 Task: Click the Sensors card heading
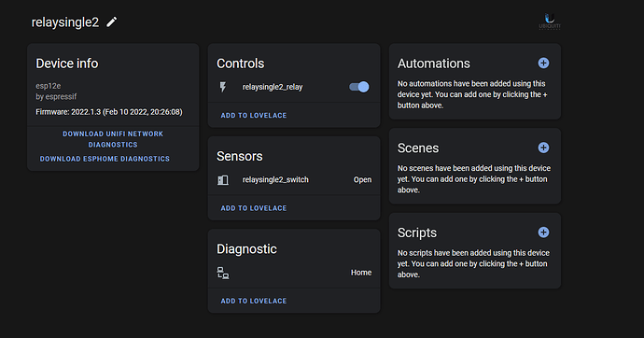click(x=240, y=156)
